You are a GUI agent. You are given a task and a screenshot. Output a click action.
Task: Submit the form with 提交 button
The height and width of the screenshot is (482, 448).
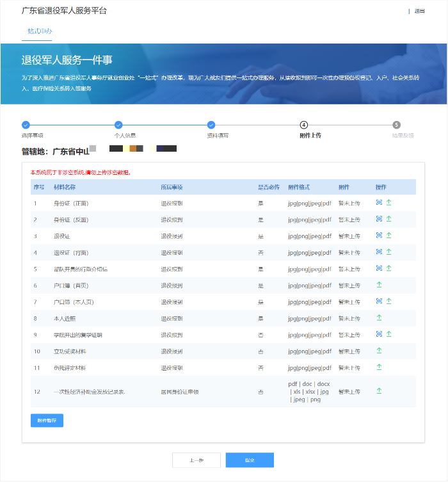250,460
